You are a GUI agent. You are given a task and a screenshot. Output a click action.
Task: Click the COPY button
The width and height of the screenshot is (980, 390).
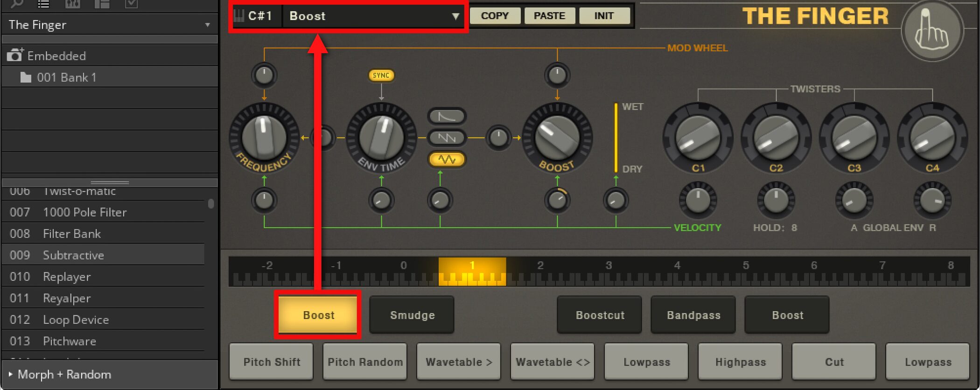click(495, 16)
